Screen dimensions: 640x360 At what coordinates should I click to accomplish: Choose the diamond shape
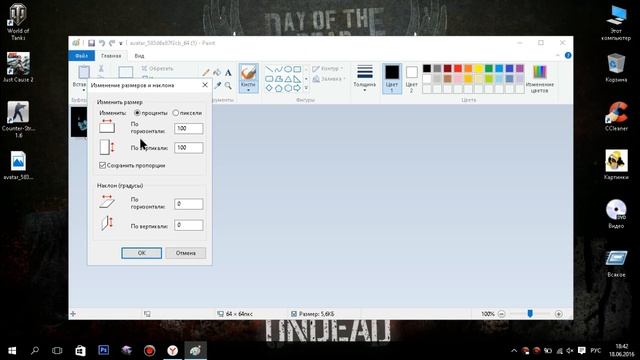click(269, 88)
